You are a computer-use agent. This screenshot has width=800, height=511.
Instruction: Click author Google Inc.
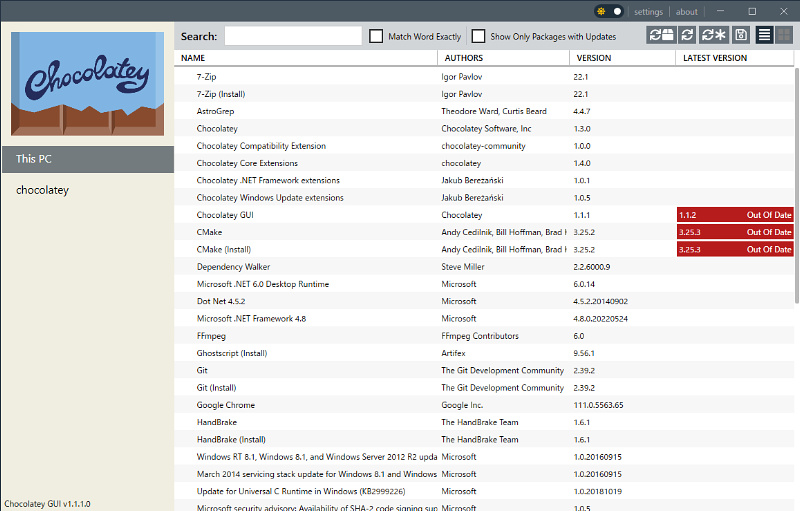(462, 405)
